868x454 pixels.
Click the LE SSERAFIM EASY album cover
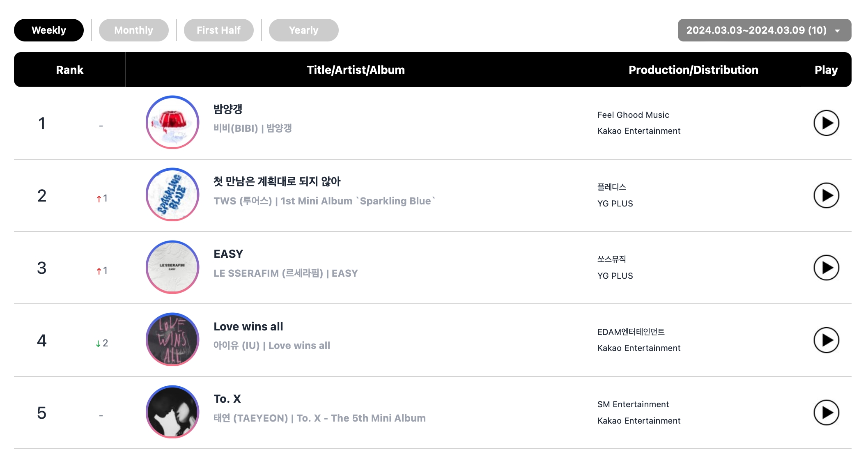(x=172, y=267)
